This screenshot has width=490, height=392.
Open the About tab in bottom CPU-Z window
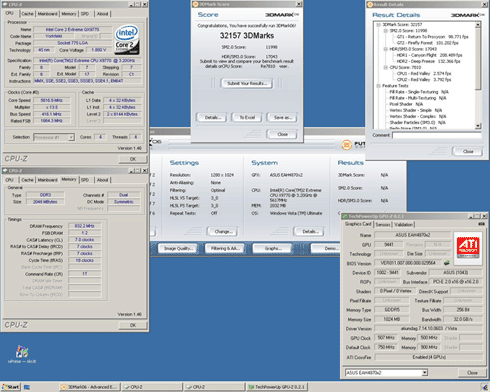click(102, 180)
